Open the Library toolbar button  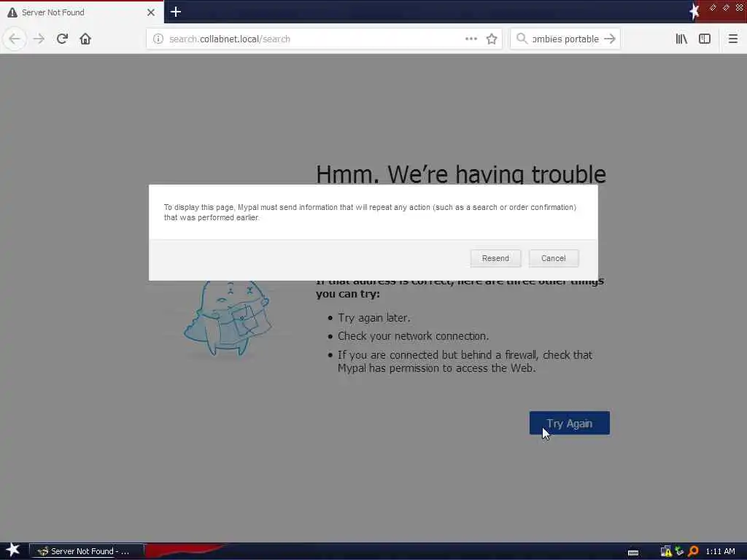681,39
